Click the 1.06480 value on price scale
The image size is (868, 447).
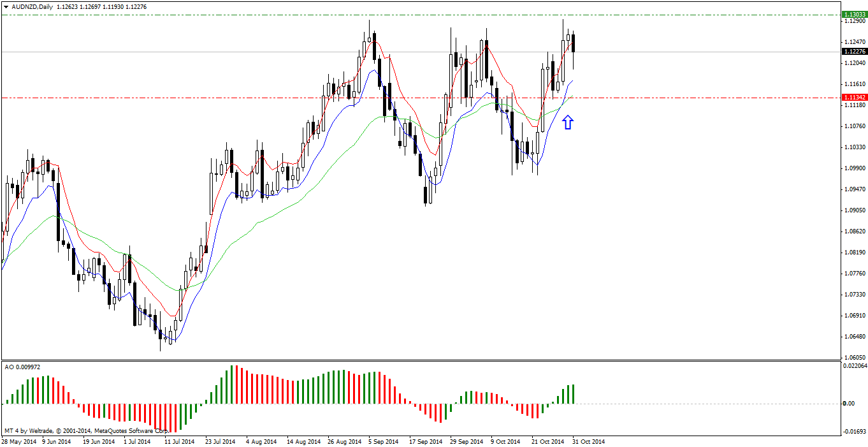pos(855,337)
